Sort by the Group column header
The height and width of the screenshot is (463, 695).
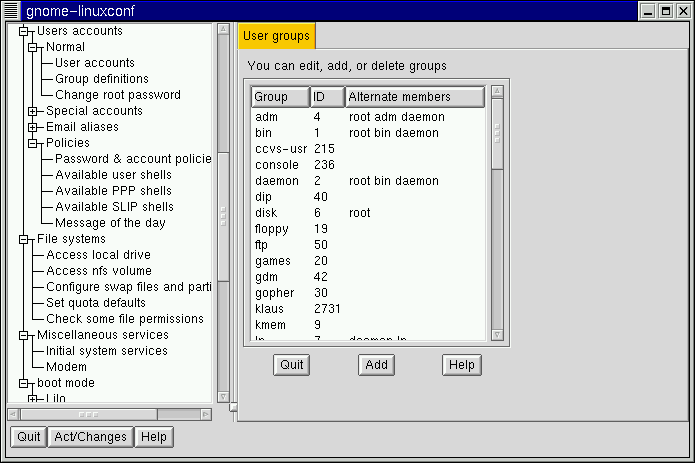tap(279, 97)
